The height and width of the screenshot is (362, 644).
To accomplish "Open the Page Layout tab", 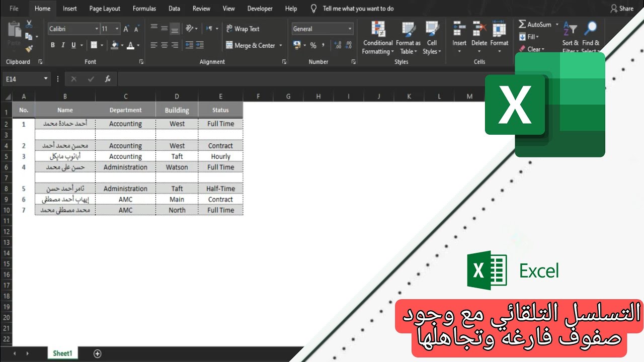I will click(105, 9).
